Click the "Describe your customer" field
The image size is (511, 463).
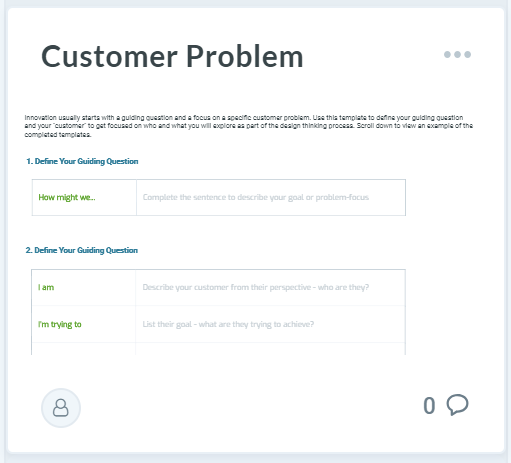pyautogui.click(x=270, y=287)
